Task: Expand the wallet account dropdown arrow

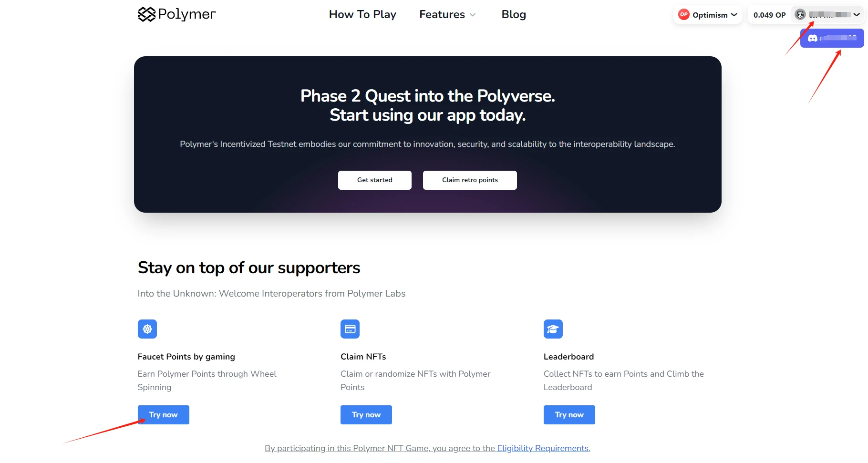Action: click(x=857, y=15)
